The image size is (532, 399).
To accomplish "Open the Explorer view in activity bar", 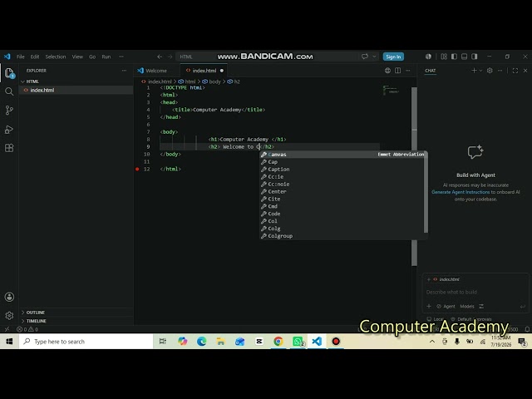I will click(9, 72).
